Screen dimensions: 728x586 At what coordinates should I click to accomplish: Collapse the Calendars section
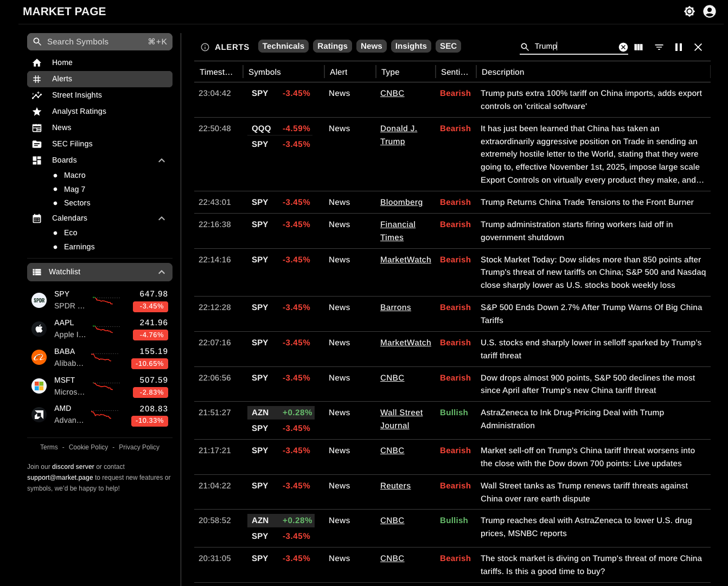161,218
